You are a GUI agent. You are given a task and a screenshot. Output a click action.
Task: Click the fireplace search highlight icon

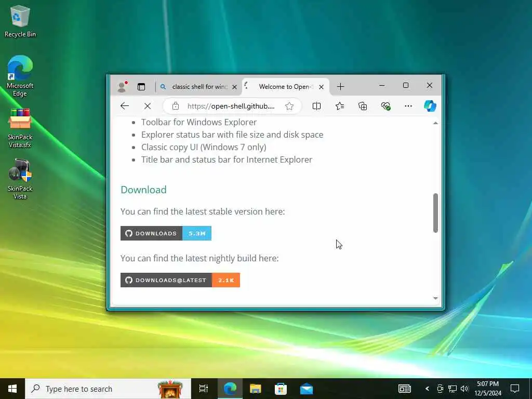tap(170, 389)
